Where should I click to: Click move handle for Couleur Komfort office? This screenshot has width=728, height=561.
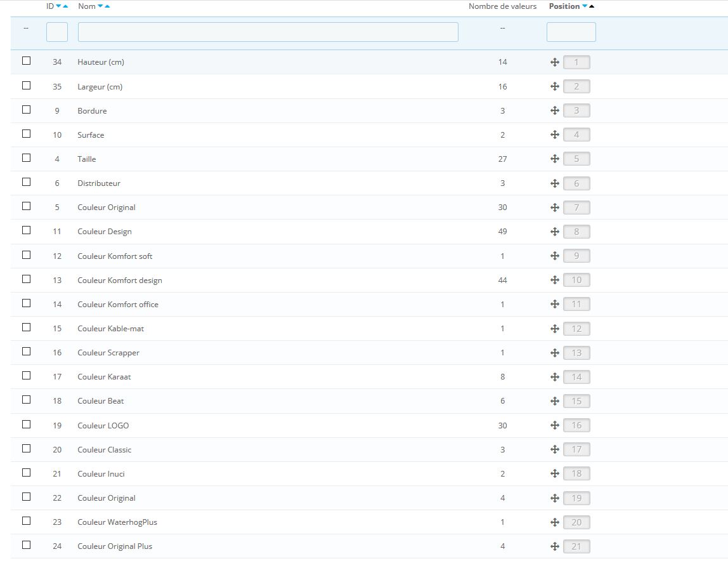point(554,305)
